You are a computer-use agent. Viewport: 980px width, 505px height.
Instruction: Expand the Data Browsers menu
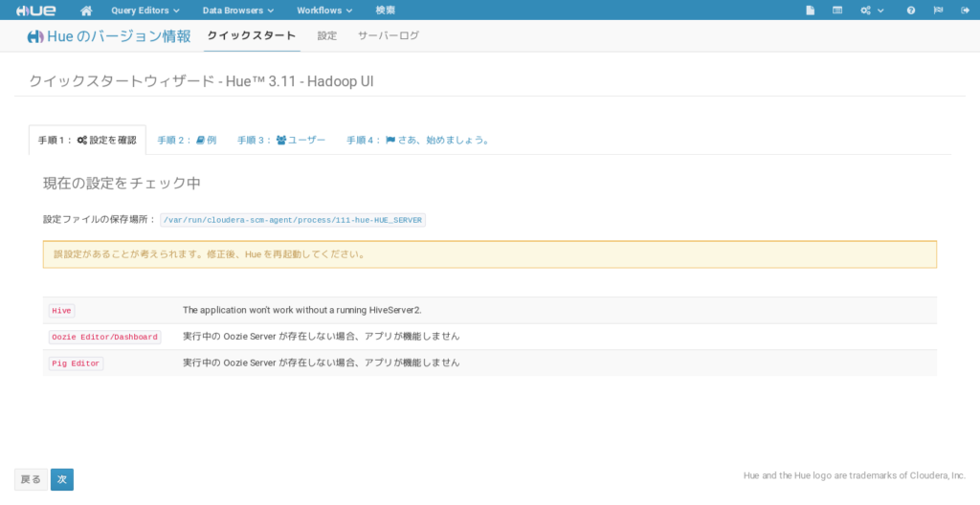coord(238,11)
